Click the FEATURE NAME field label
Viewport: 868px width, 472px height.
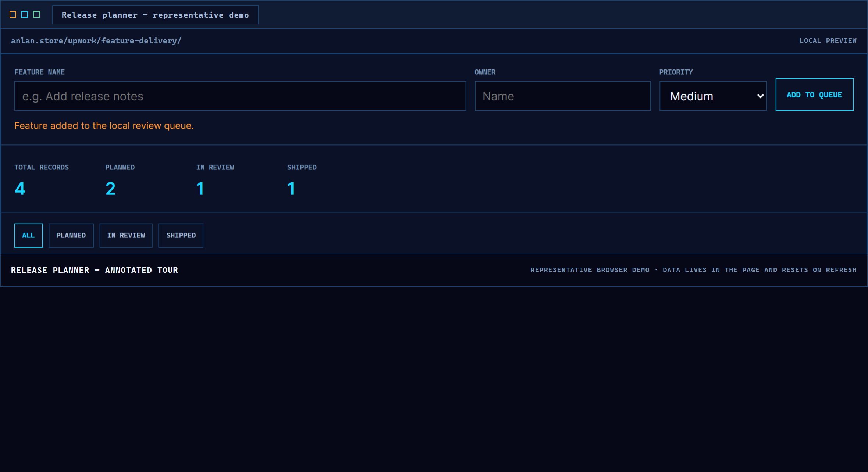point(39,72)
